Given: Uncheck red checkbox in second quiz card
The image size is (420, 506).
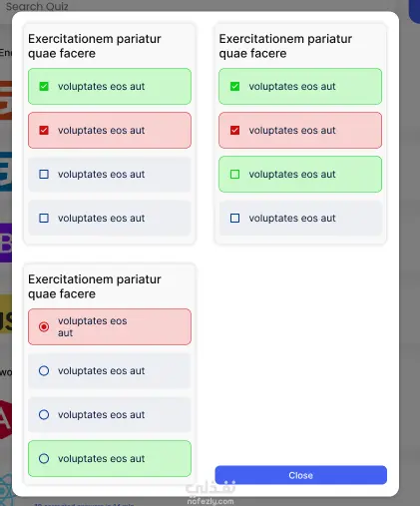Looking at the screenshot, I should 234,131.
